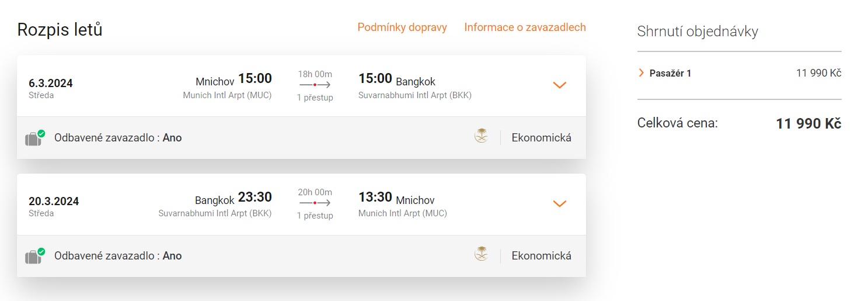The image size is (868, 301).
Task: Click the Rozpis letů heading
Action: [x=60, y=30]
